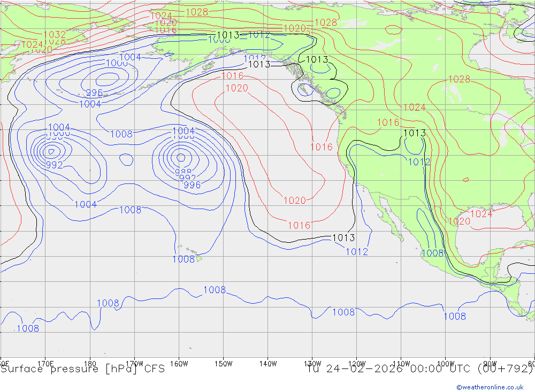535x392 pixels.
Task: Click the 120W longitude axis label
Action: [357, 364]
